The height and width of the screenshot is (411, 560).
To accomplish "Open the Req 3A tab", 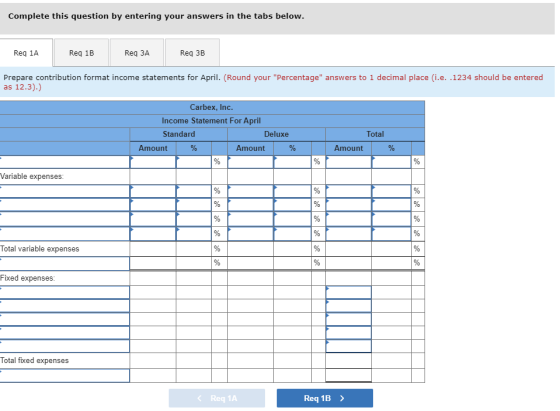I will coord(137,53).
